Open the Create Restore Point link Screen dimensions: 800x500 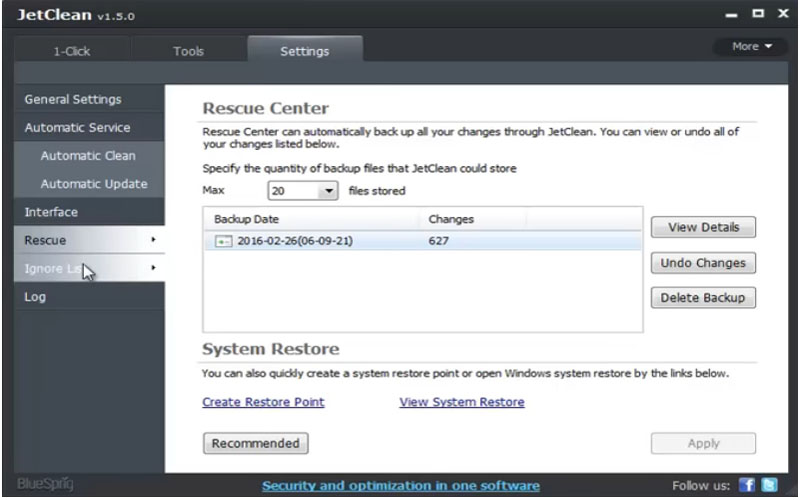263,402
